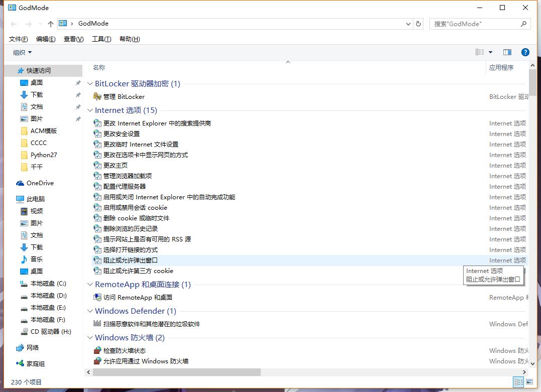
Task: Click the 视频 film icon in sidebar
Action: tap(24, 211)
